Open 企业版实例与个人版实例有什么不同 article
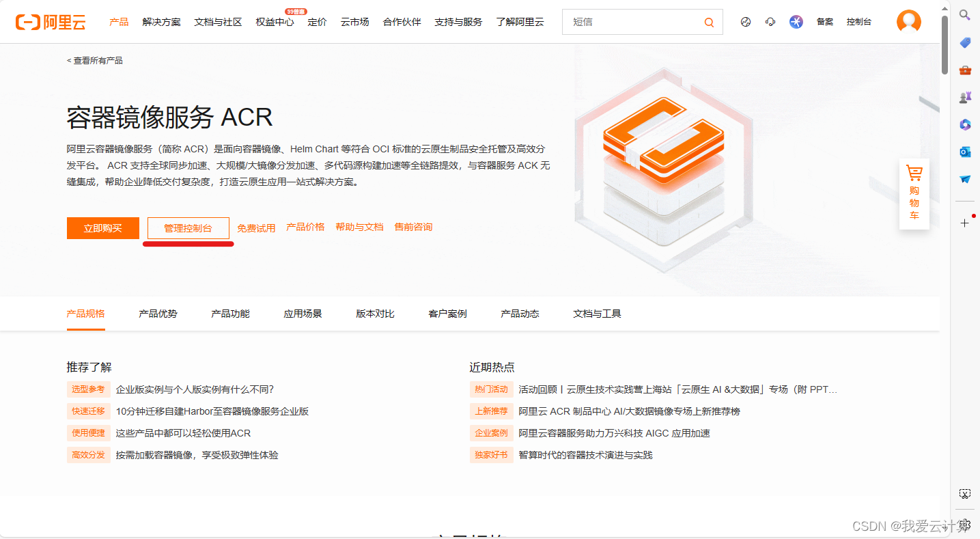980x539 pixels. pyautogui.click(x=195, y=389)
